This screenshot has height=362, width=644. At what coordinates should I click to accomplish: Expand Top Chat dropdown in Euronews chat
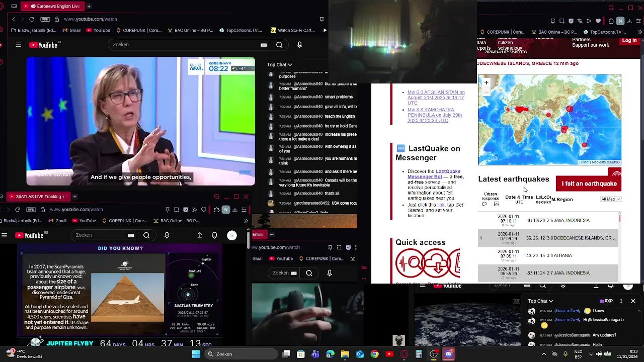point(280,64)
